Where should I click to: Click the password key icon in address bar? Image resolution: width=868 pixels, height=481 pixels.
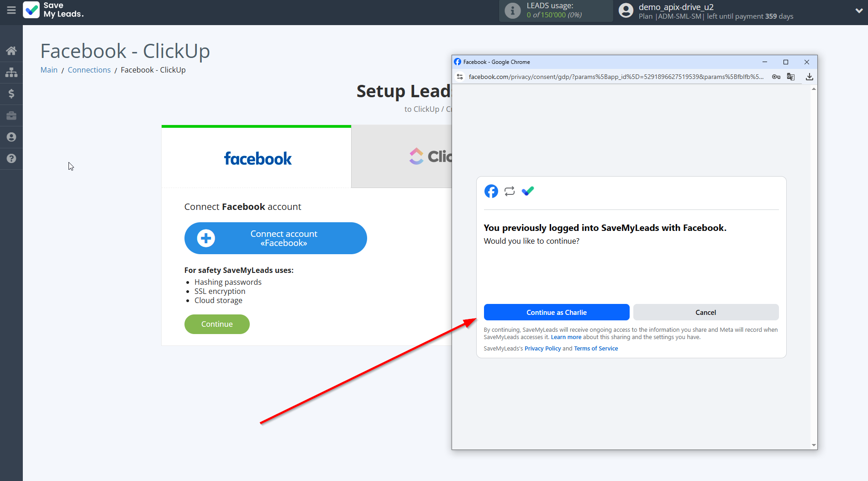click(x=776, y=77)
